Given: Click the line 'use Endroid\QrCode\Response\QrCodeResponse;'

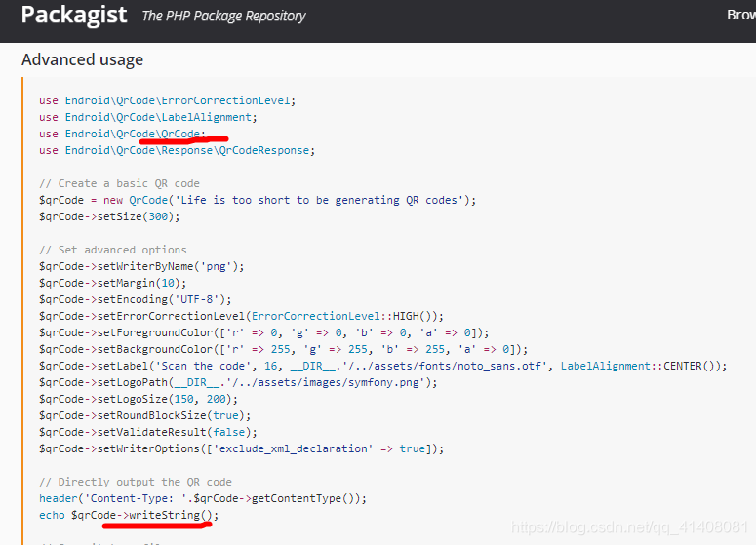Looking at the screenshot, I should (x=177, y=150).
